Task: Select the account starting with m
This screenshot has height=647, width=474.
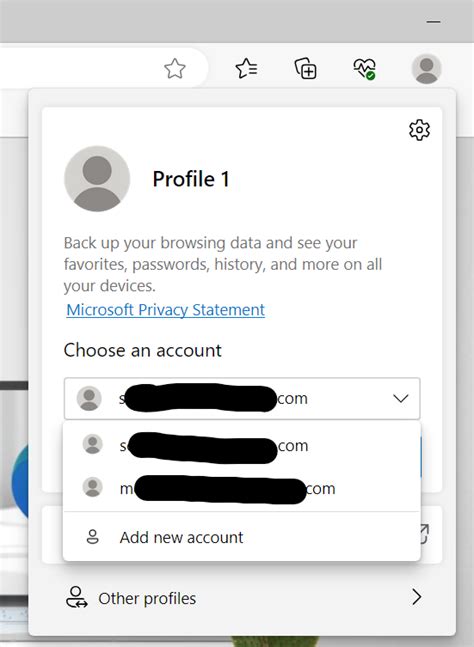Action: [242, 489]
